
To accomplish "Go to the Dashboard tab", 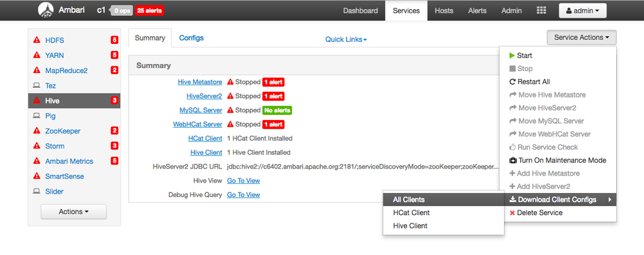I will [x=361, y=11].
